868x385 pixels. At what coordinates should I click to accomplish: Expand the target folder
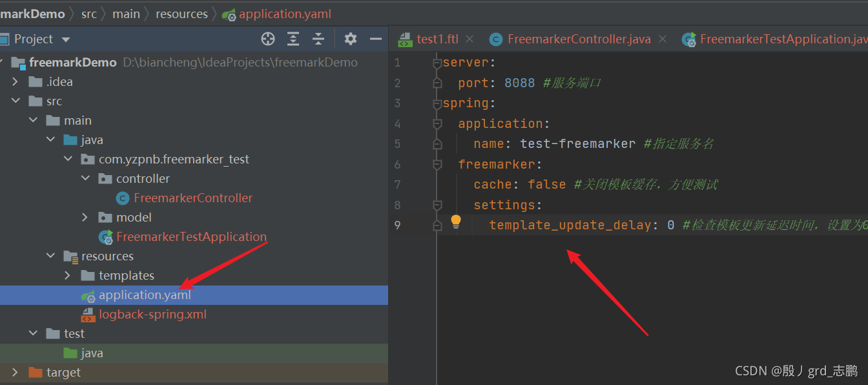pos(16,373)
